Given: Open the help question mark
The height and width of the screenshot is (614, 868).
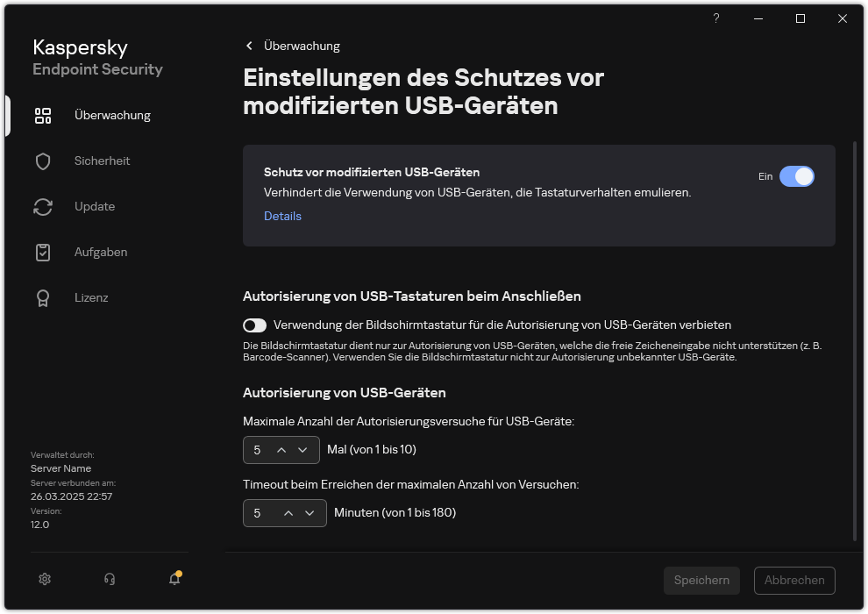Looking at the screenshot, I should click(715, 18).
